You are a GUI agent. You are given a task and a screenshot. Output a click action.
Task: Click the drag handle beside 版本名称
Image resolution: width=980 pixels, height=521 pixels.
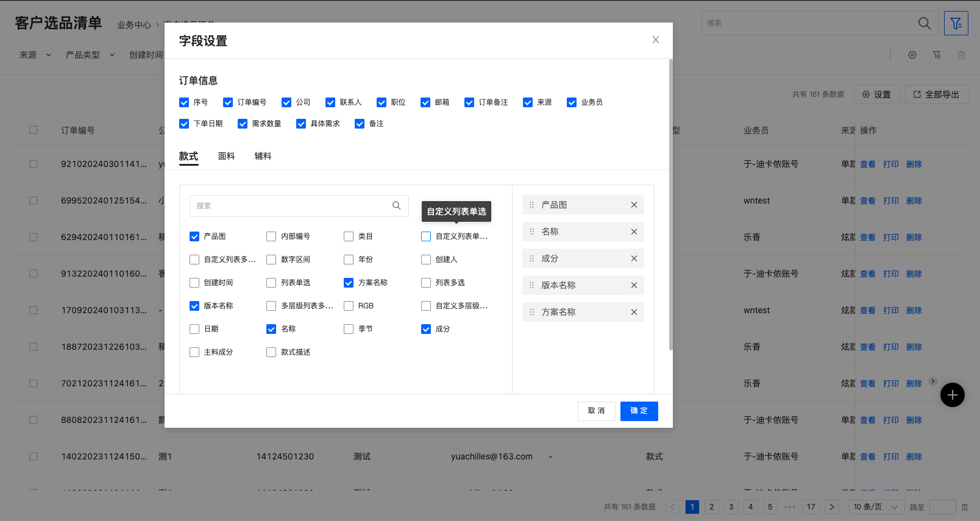tap(531, 285)
